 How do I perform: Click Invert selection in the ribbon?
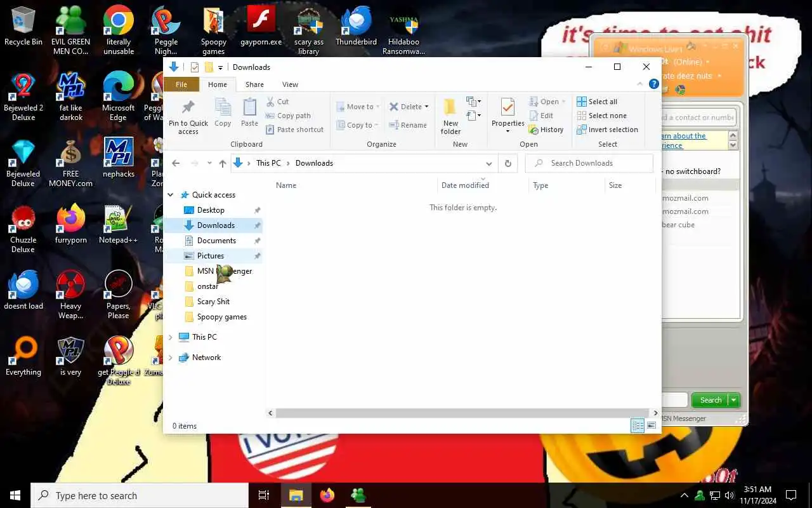(x=607, y=130)
